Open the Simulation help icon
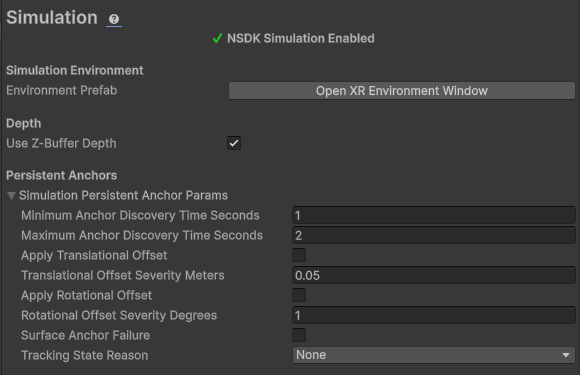 click(114, 19)
